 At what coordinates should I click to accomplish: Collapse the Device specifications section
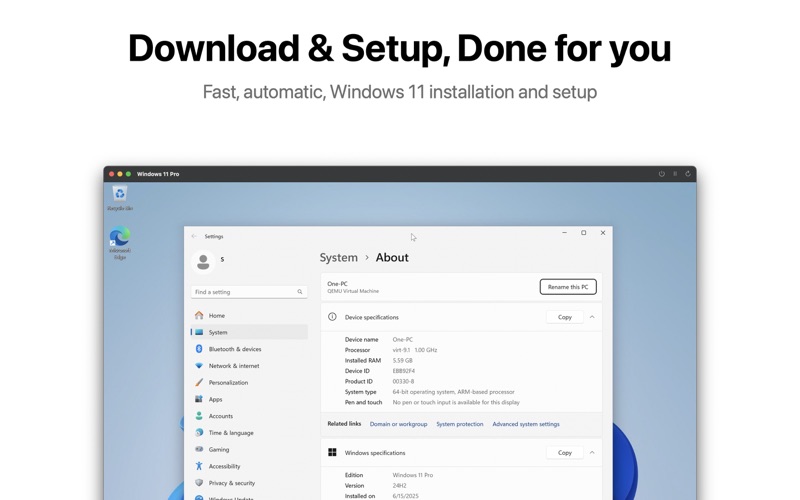pyautogui.click(x=592, y=317)
